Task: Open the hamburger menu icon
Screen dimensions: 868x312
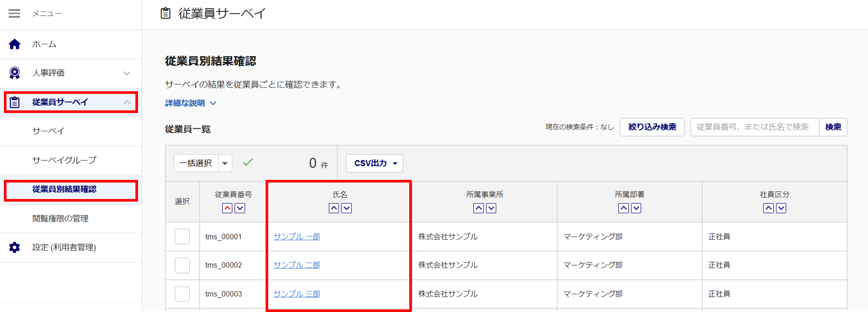Action: coord(14,13)
